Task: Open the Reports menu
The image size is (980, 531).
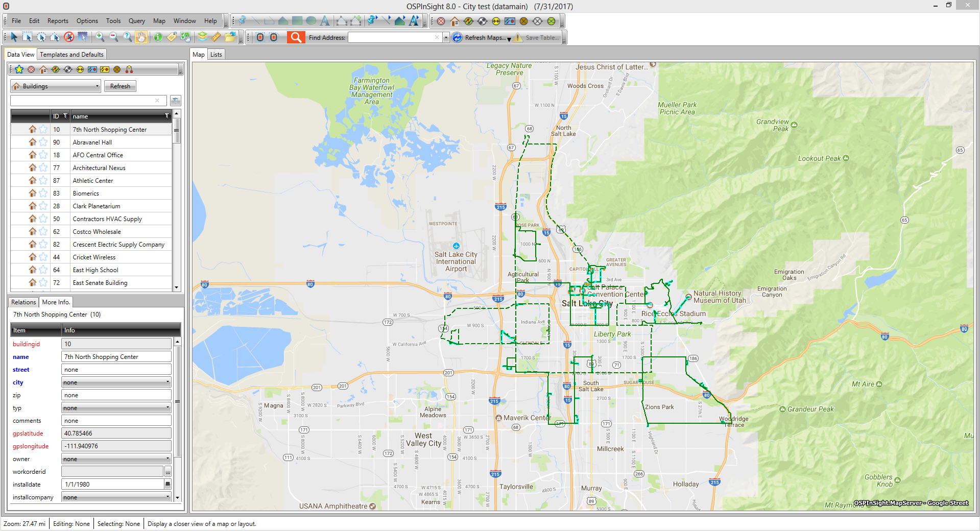Action: [x=58, y=21]
